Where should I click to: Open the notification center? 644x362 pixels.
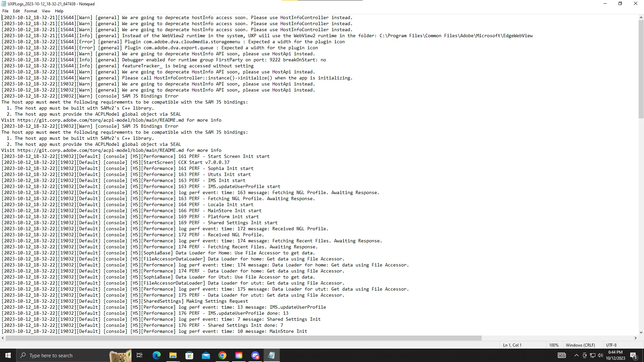634,355
